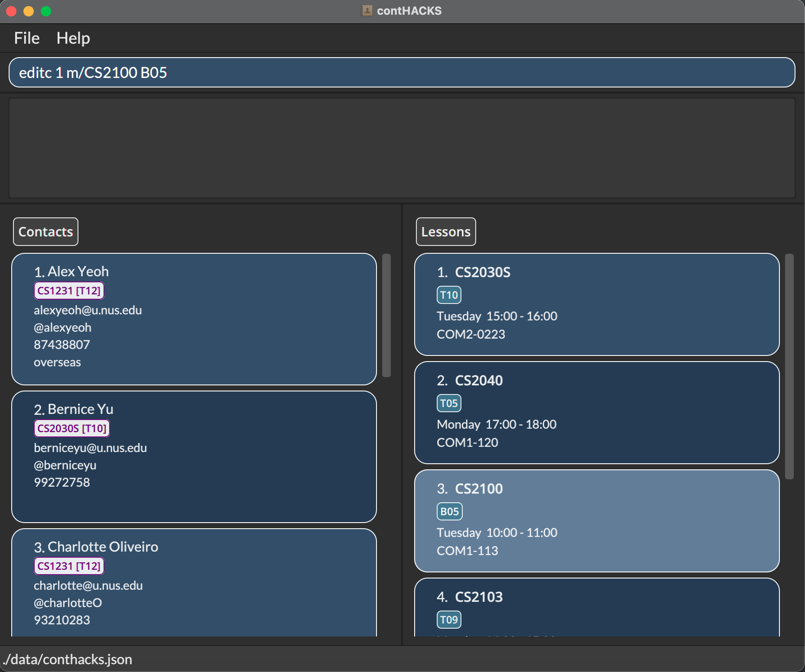Image resolution: width=805 pixels, height=672 pixels.
Task: Click the Contacts list scrollbar
Action: pyautogui.click(x=386, y=315)
